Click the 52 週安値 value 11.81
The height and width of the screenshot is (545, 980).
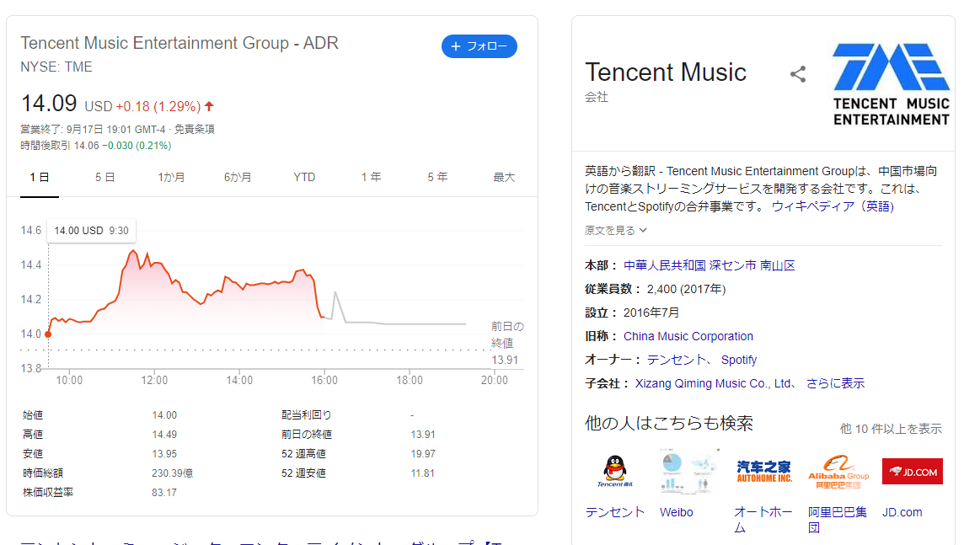pos(422,473)
